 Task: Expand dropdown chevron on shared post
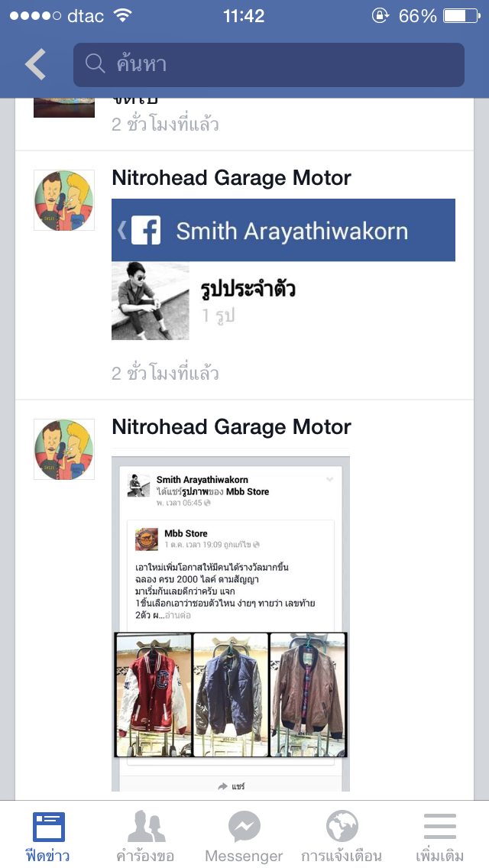330,479
